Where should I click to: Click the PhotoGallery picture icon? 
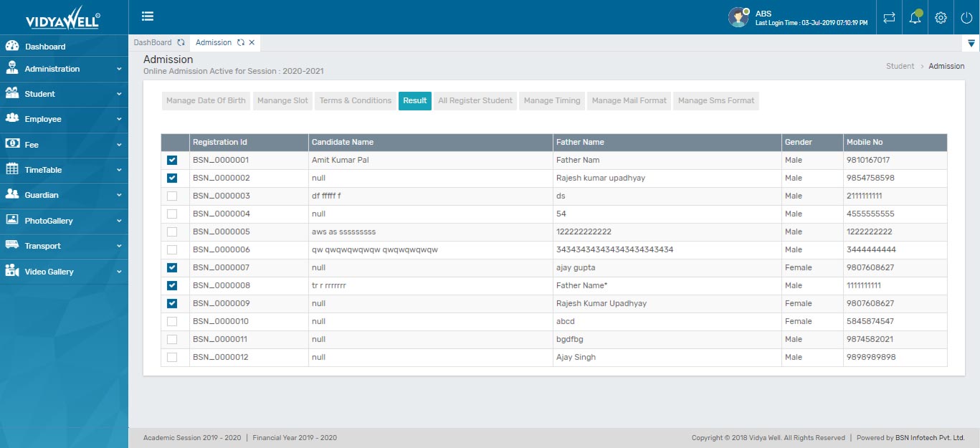click(x=11, y=220)
